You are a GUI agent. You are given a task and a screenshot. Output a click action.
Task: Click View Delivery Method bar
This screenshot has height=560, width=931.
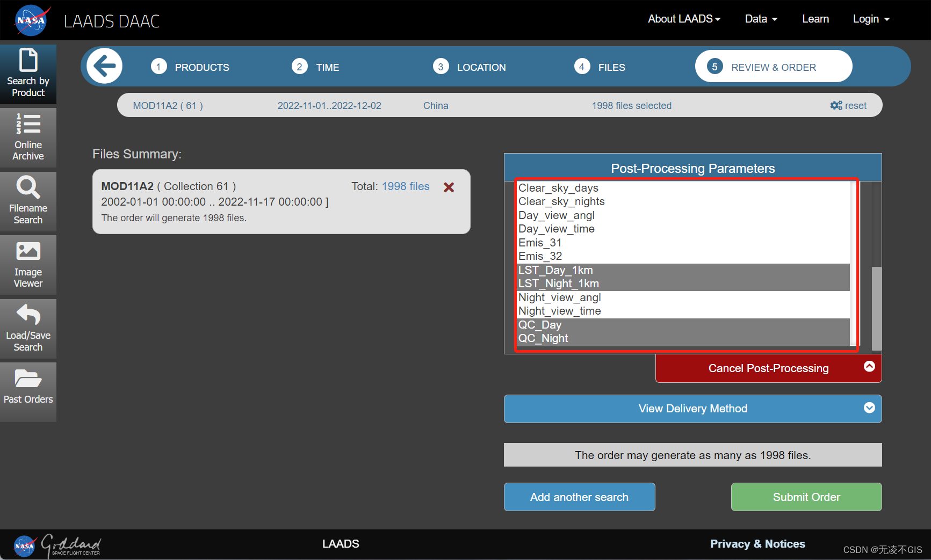692,409
